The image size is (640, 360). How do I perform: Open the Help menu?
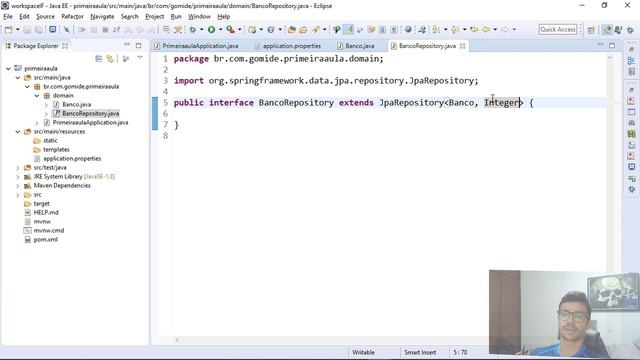coord(224,17)
